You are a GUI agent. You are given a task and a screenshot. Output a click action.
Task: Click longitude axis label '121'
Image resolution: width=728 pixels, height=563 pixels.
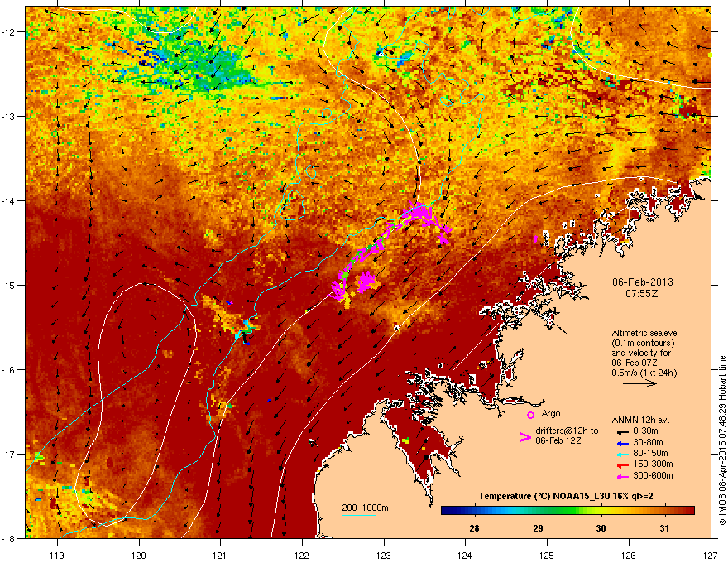(x=221, y=555)
